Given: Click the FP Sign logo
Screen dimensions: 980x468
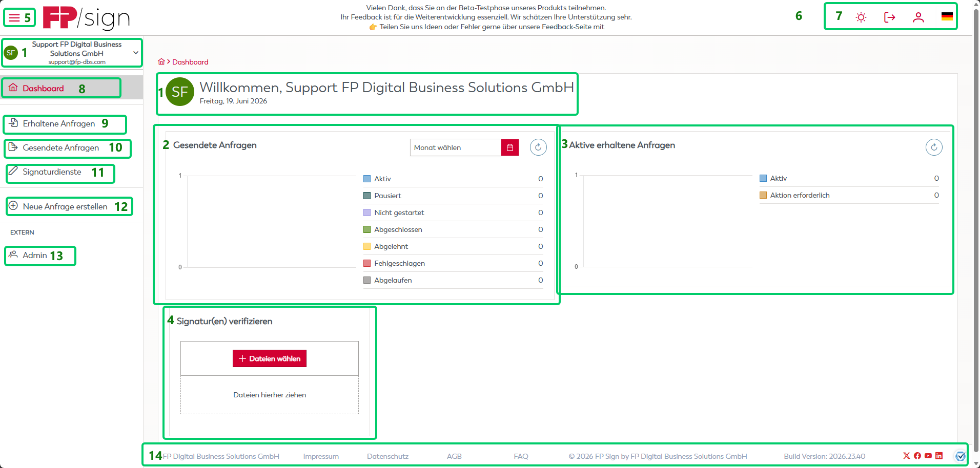Looking at the screenshot, I should click(86, 18).
